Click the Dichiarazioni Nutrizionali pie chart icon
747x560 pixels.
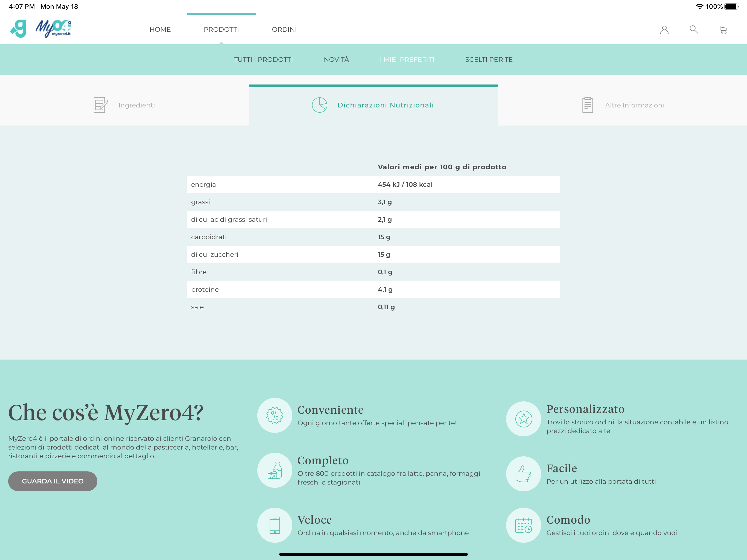319,105
